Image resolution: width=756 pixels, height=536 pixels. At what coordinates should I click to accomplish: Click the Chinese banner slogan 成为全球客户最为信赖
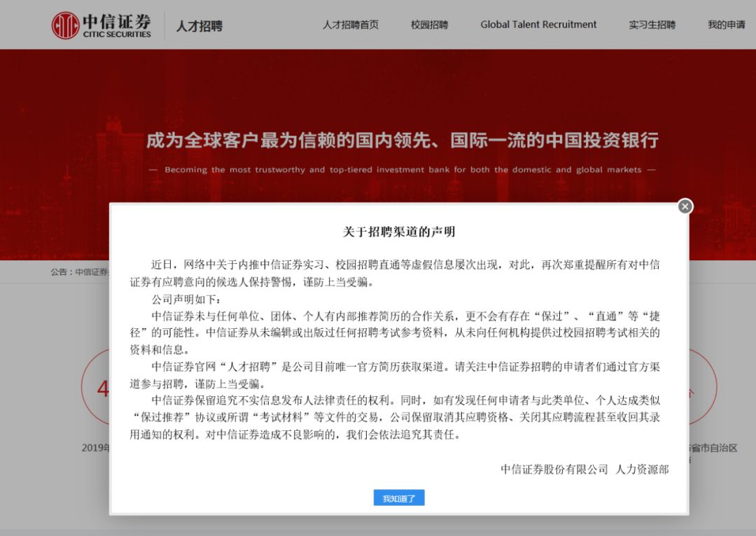pos(402,140)
